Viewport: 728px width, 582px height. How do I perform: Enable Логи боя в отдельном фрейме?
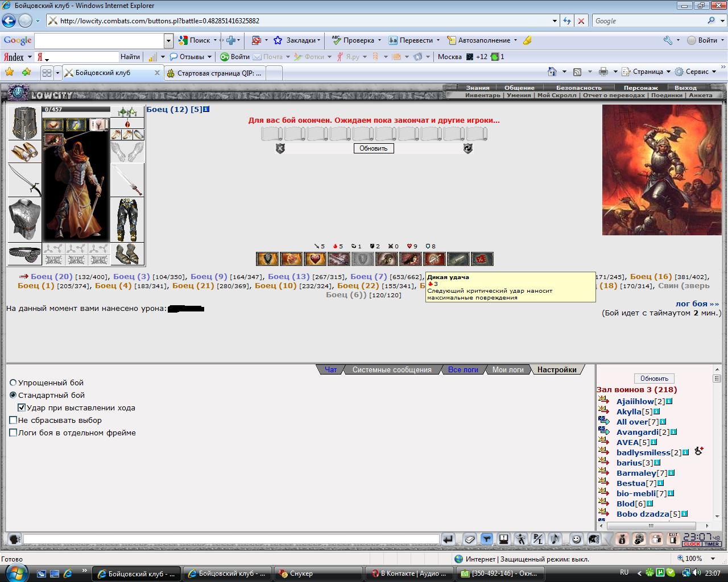(13, 433)
